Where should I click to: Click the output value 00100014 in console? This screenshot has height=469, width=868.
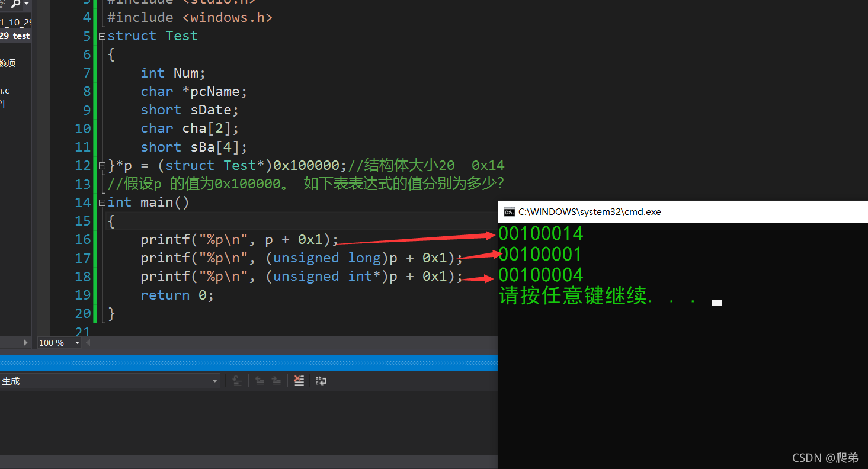541,234
